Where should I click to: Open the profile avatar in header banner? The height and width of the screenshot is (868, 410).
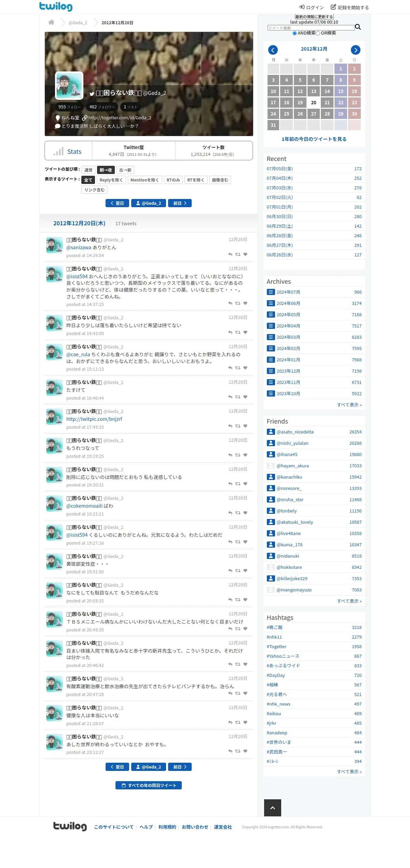point(69,85)
